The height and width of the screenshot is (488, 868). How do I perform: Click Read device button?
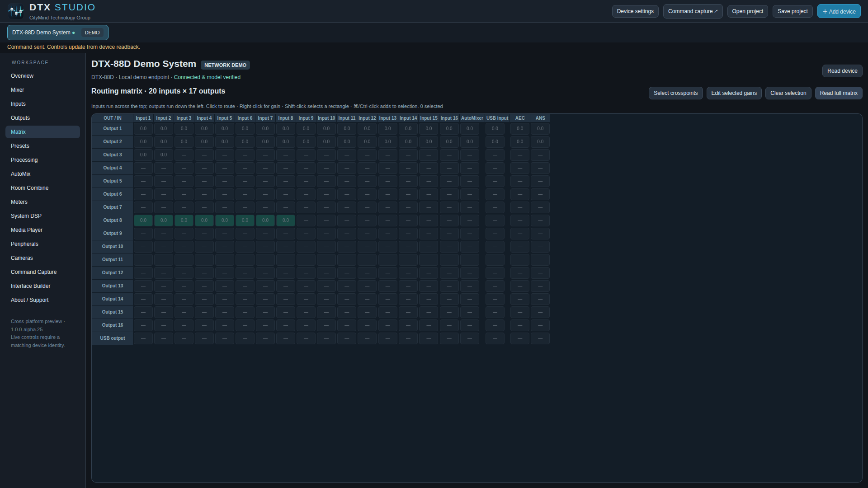coord(842,71)
